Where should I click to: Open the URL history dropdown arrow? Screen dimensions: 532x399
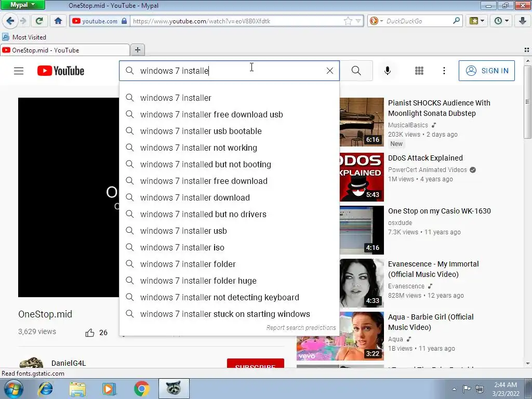coord(358,21)
